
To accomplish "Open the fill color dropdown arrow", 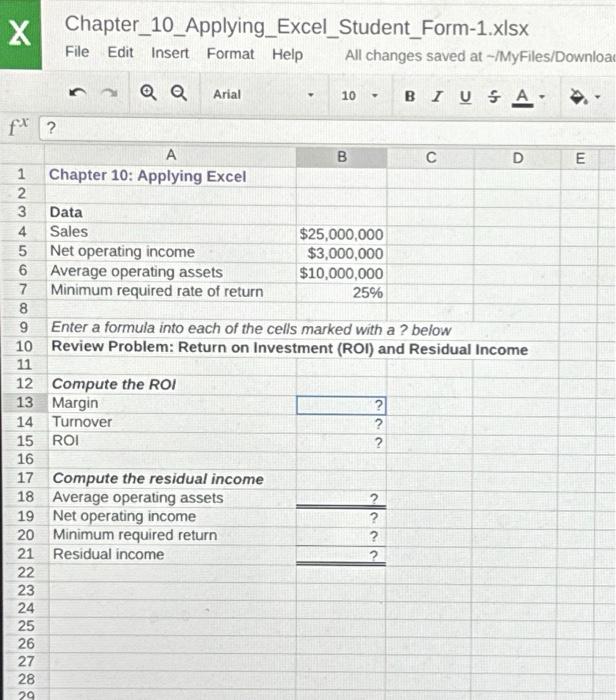I will pos(597,96).
